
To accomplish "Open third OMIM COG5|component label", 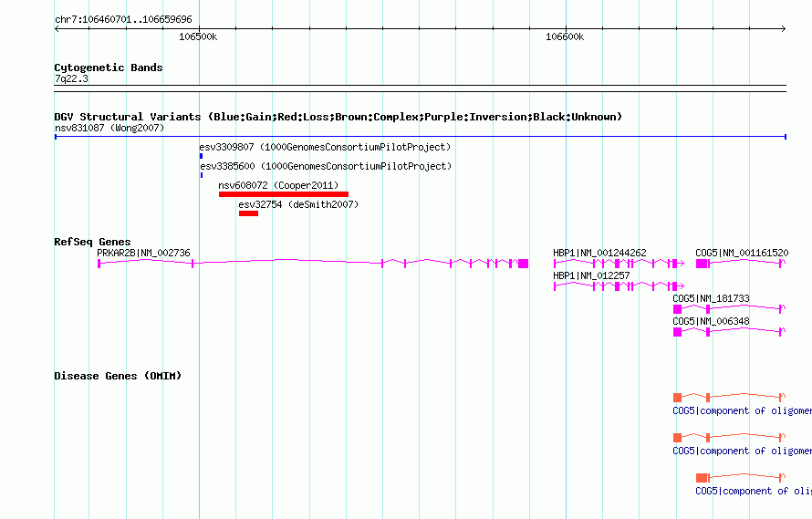I will 754,491.
